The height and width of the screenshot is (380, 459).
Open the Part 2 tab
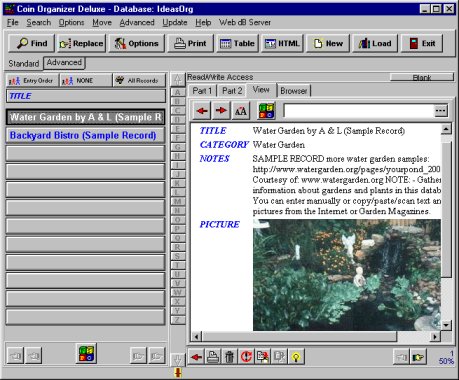click(x=232, y=91)
